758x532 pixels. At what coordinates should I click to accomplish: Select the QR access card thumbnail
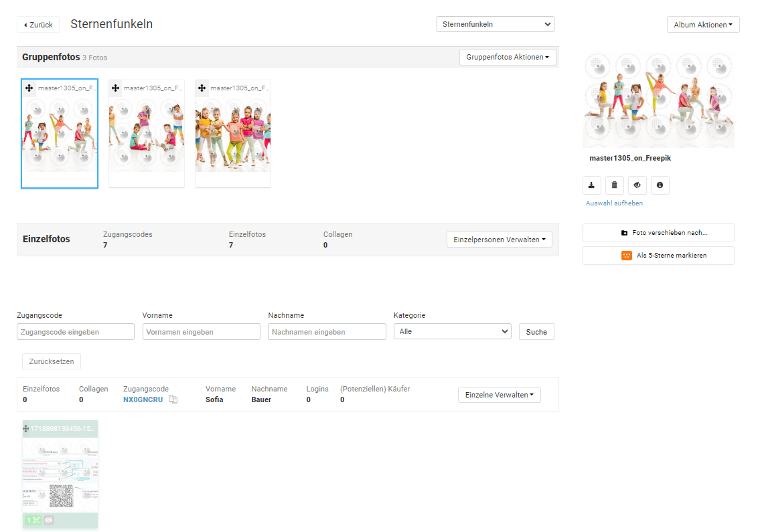point(60,474)
